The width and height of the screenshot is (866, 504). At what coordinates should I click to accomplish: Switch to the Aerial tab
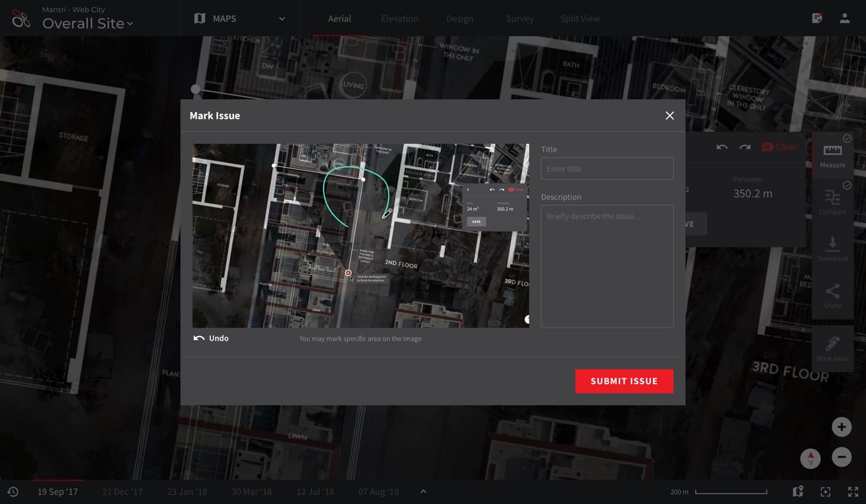click(x=339, y=19)
